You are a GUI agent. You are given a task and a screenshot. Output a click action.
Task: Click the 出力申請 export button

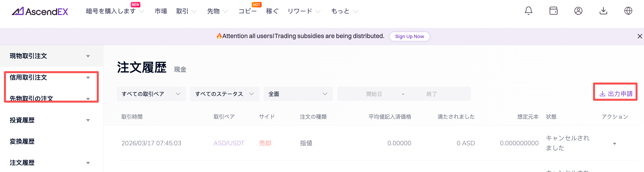[x=616, y=94]
